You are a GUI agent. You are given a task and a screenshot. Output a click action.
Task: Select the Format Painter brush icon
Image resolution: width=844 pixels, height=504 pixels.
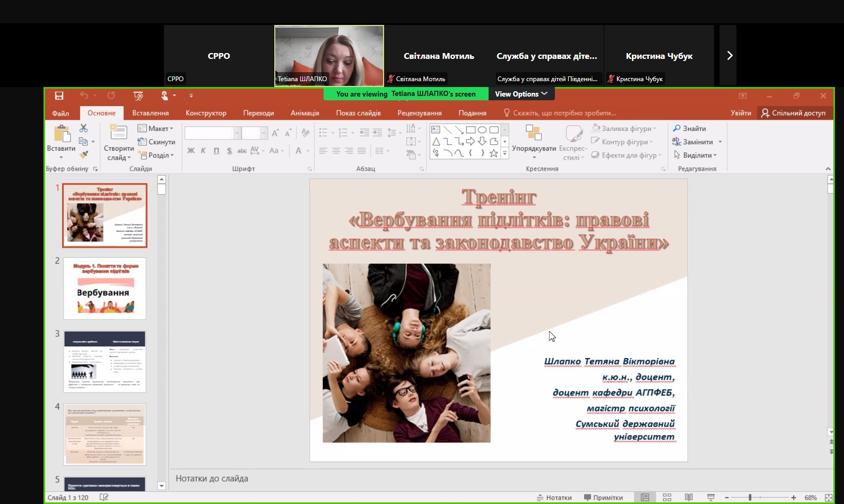(83, 155)
